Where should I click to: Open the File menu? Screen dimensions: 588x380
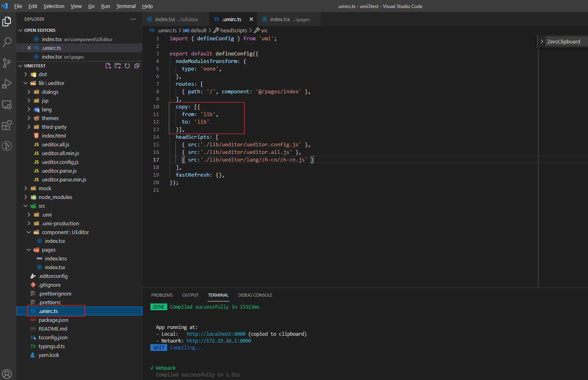(x=18, y=6)
